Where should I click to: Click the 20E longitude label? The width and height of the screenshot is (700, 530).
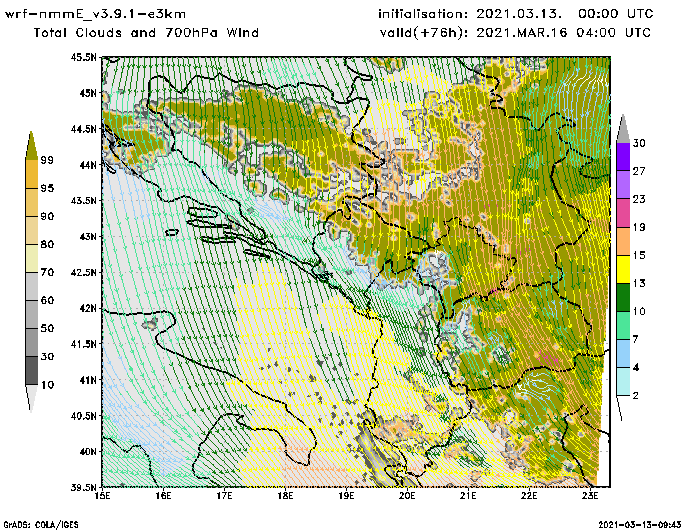click(x=407, y=496)
